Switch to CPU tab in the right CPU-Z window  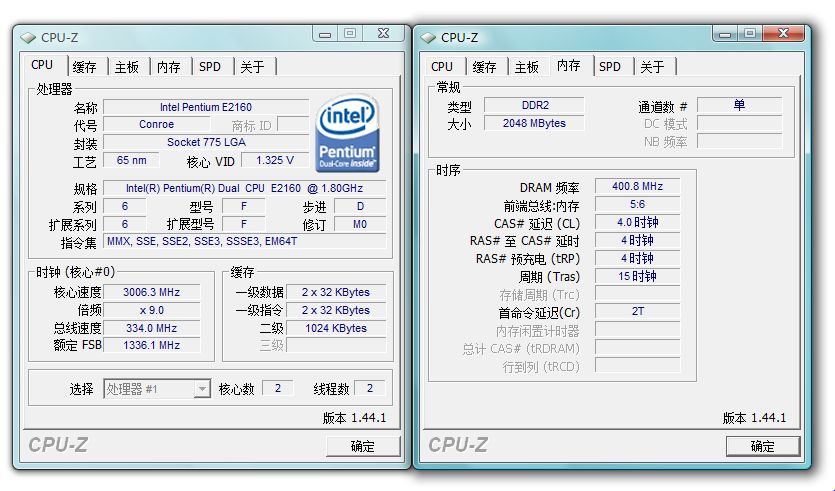pyautogui.click(x=442, y=67)
